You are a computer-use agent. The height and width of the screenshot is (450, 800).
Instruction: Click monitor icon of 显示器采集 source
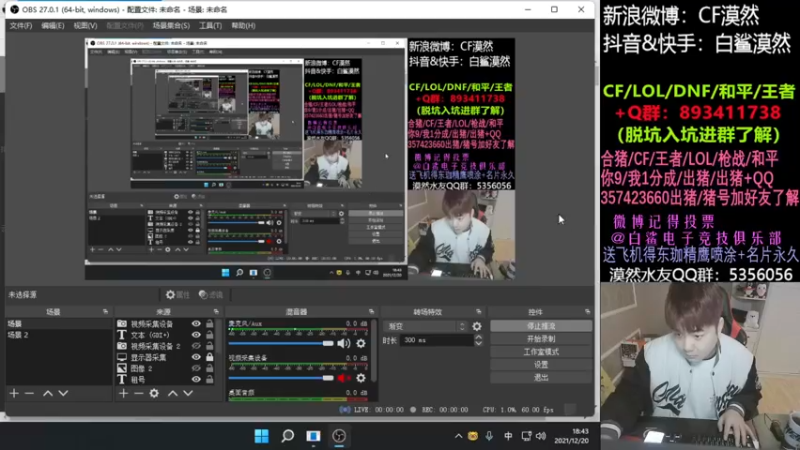click(x=122, y=357)
